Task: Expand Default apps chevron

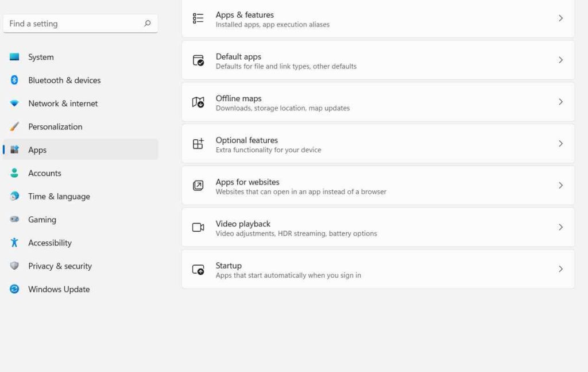Action: (560, 60)
